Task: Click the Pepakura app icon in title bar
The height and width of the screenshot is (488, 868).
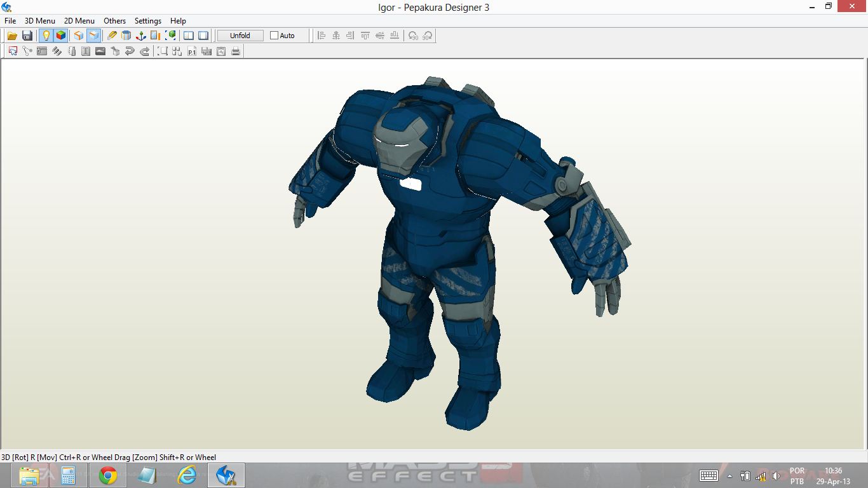Action: [6, 7]
